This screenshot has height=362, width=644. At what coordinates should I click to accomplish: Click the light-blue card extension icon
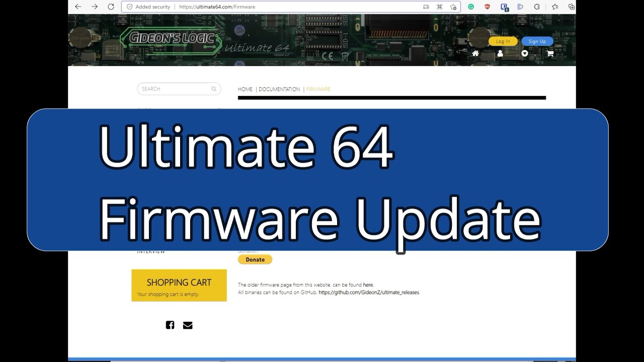pyautogui.click(x=521, y=7)
